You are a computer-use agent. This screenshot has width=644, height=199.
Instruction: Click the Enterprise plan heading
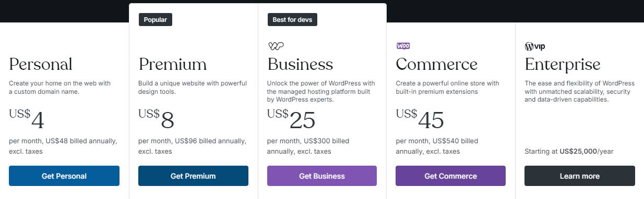563,65
